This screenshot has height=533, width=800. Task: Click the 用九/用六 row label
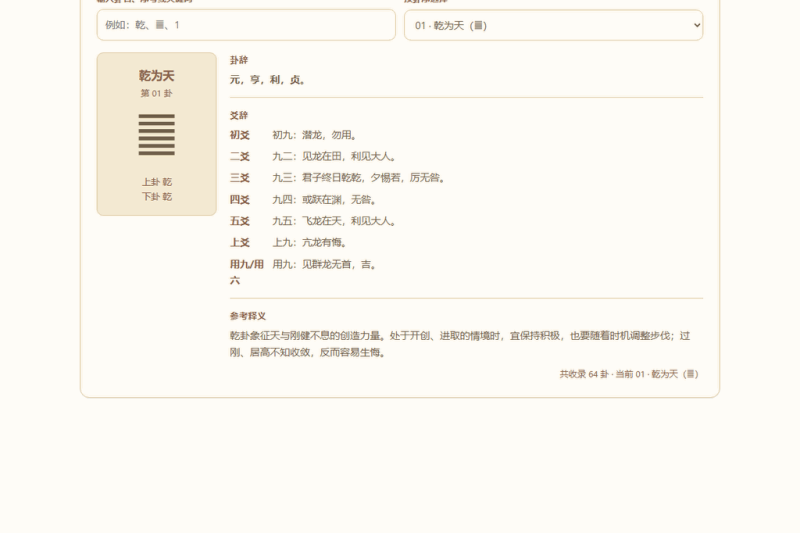click(247, 272)
